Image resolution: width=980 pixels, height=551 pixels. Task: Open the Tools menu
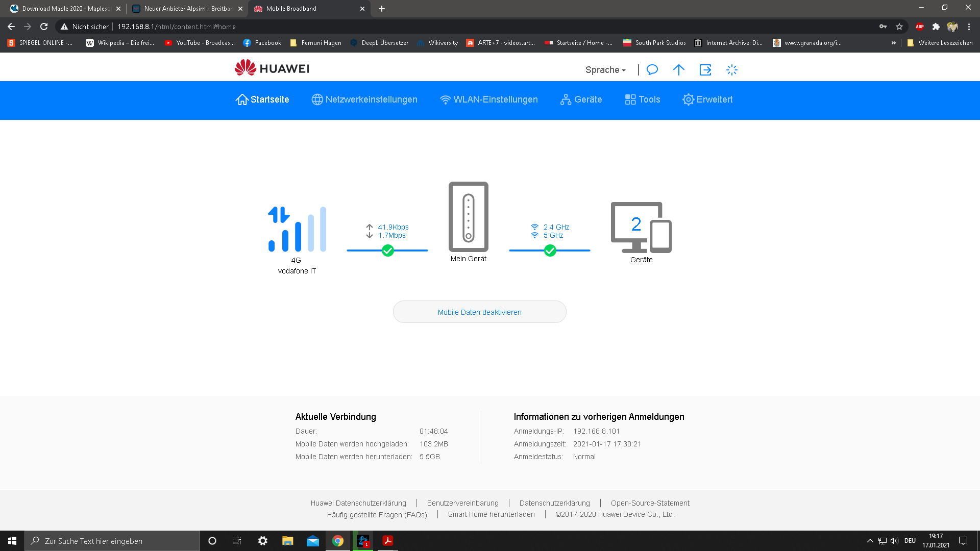643,99
